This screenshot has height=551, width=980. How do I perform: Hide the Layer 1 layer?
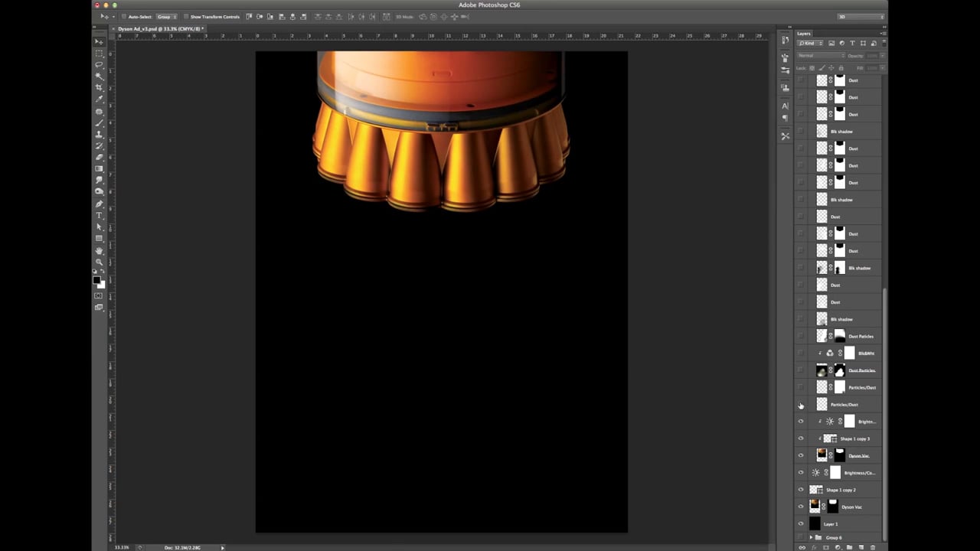[x=801, y=524]
